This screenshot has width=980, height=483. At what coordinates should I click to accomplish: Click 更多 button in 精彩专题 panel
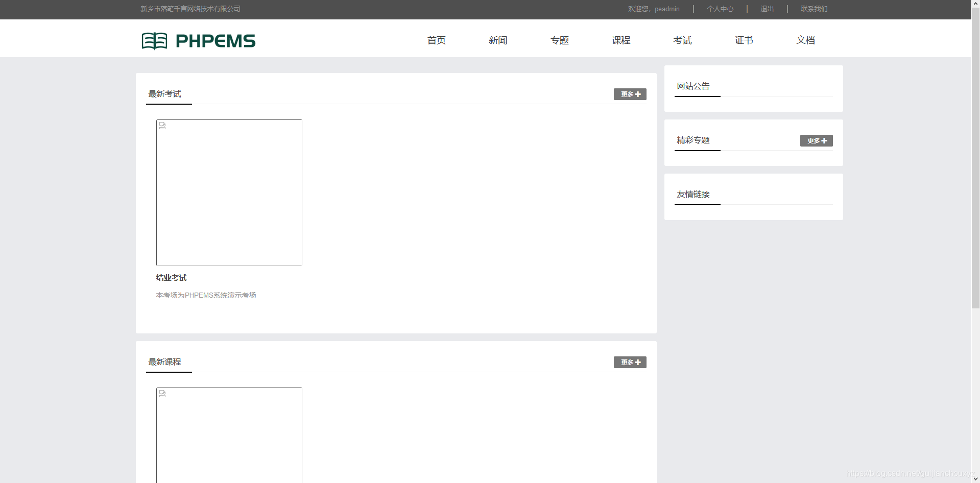coord(816,141)
